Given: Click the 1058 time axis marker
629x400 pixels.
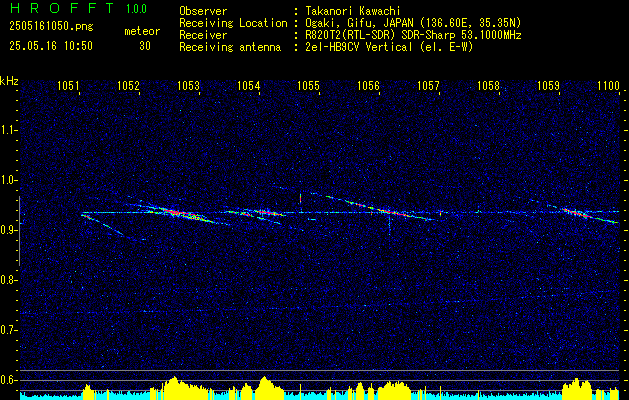Looking at the screenshot, I should tap(489, 85).
